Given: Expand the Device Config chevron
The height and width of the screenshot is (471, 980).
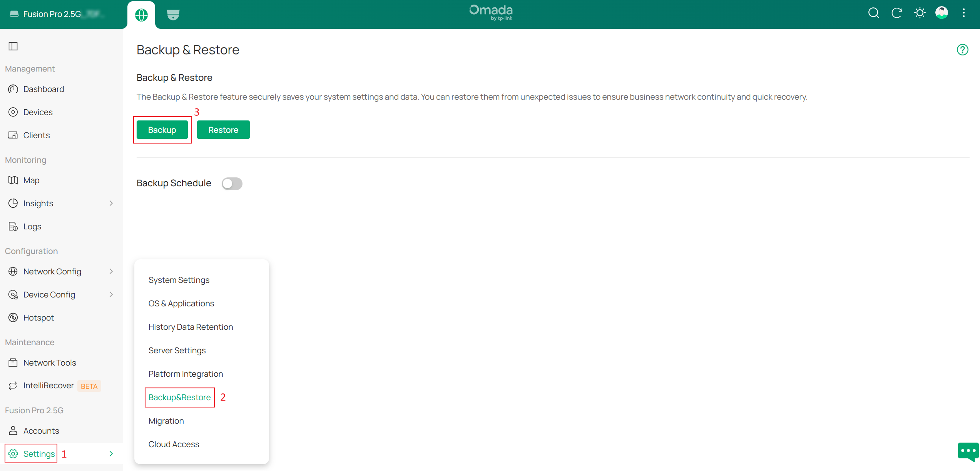Looking at the screenshot, I should click(111, 294).
